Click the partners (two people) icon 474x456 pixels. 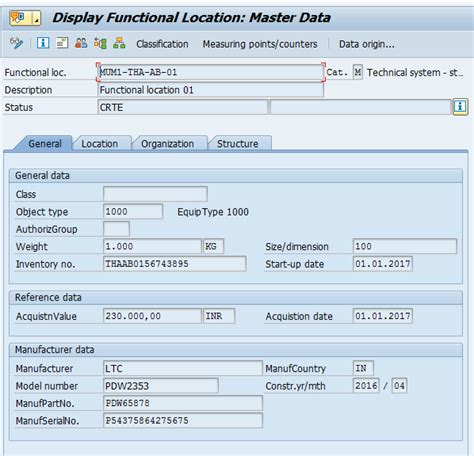(81, 43)
